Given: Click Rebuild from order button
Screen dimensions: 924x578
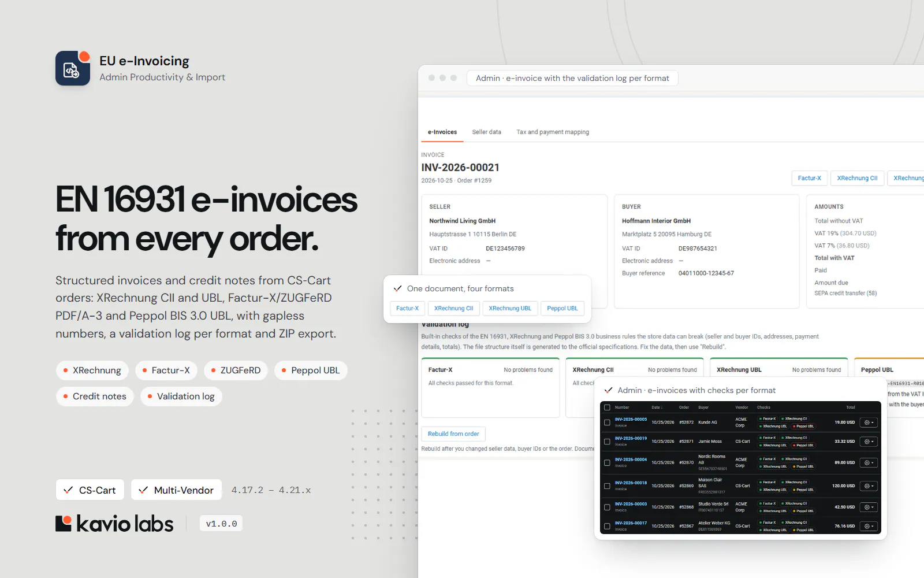Looking at the screenshot, I should tap(453, 434).
